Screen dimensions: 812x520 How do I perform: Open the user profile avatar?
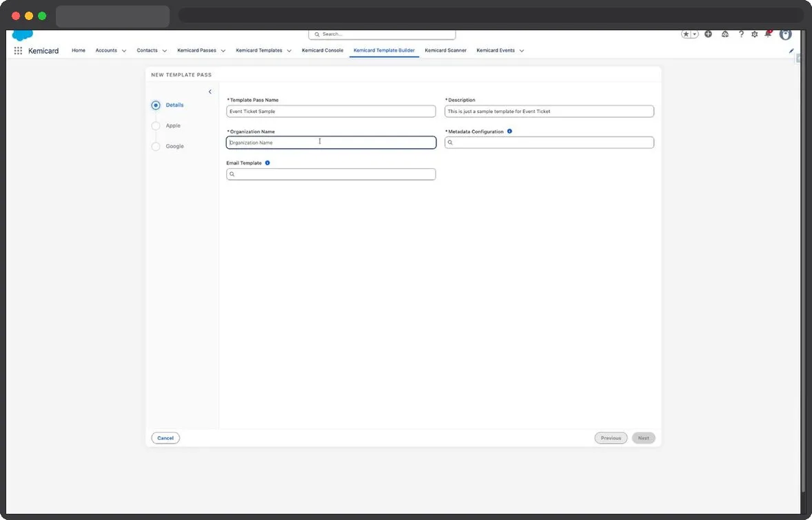click(786, 34)
